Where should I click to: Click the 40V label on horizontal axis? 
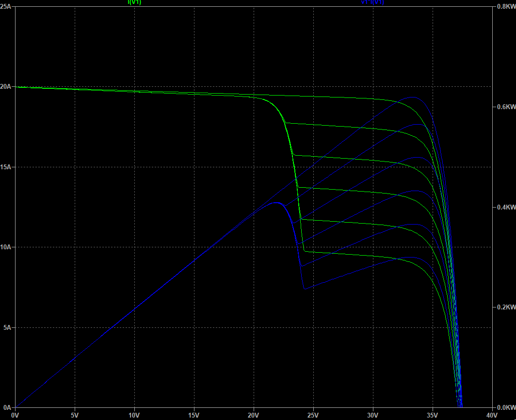pos(492,415)
